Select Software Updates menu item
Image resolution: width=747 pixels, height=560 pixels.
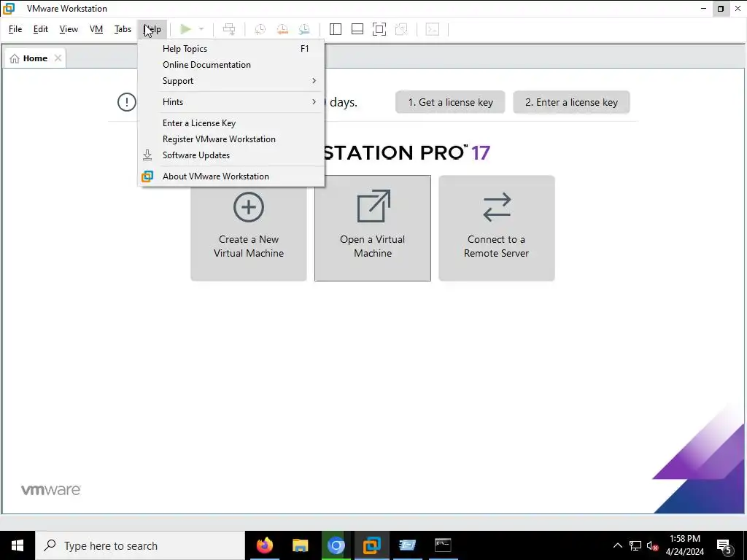(231, 155)
